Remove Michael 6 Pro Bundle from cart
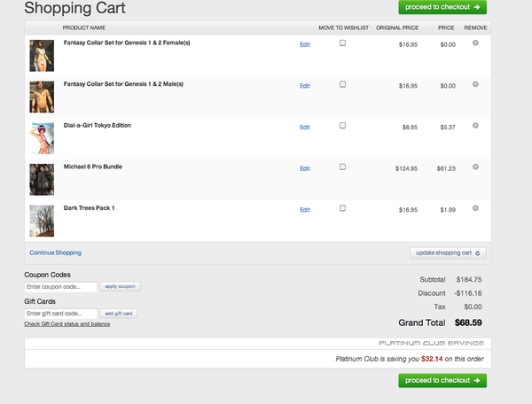Image resolution: width=532 pixels, height=404 pixels. [x=475, y=167]
